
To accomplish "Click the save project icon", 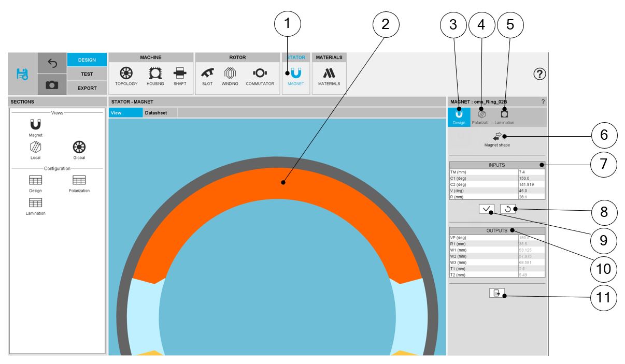I will tap(22, 74).
